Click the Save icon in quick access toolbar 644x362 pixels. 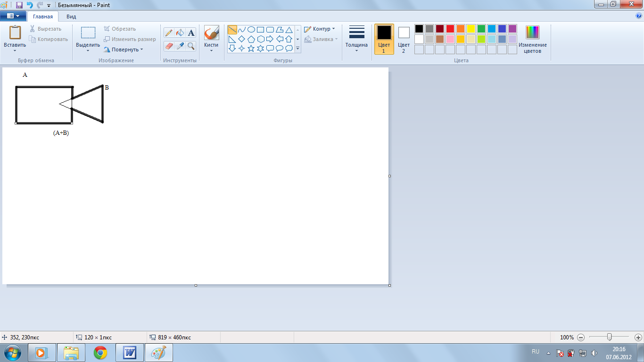coord(19,5)
